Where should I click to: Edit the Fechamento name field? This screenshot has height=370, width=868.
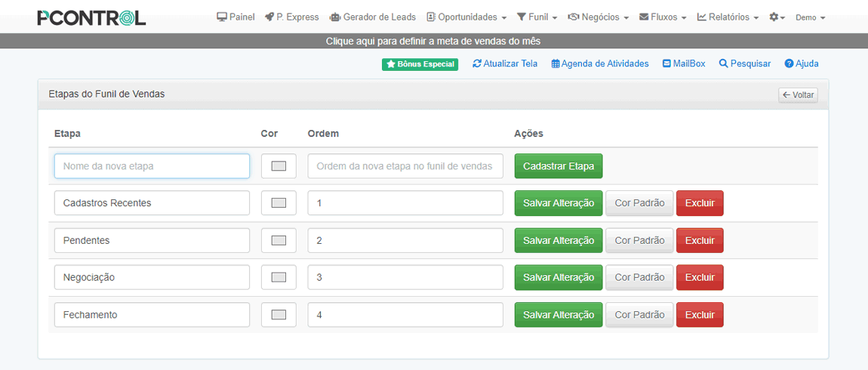click(152, 315)
